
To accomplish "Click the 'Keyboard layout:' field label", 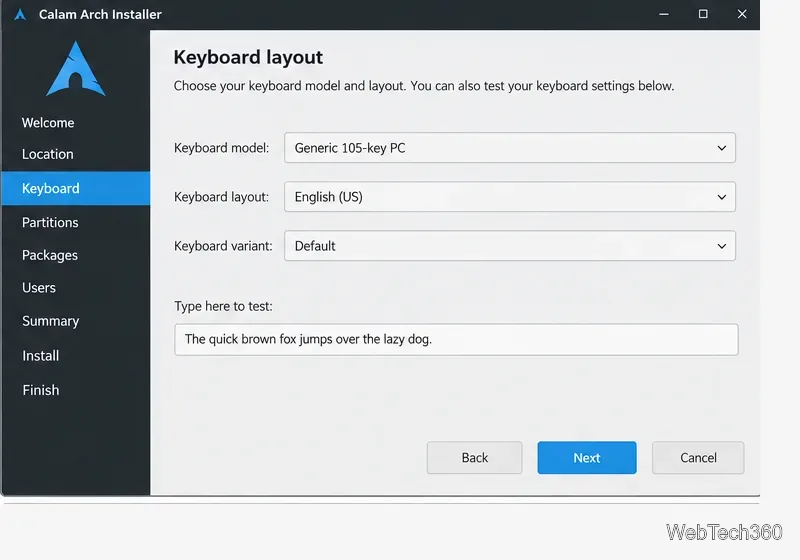I will 221,197.
